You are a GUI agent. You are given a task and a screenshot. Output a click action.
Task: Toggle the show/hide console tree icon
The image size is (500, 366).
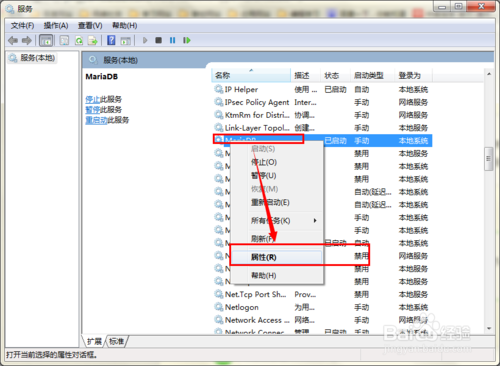point(46,41)
